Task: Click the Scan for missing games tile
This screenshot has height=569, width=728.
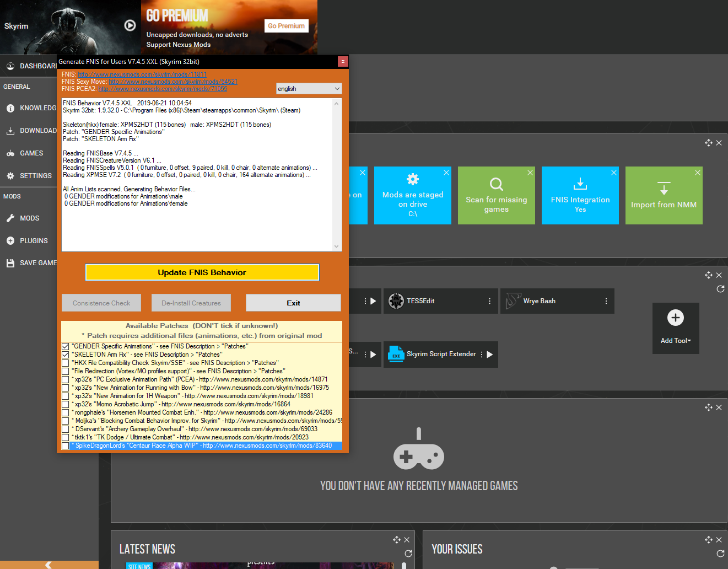Action: click(497, 196)
